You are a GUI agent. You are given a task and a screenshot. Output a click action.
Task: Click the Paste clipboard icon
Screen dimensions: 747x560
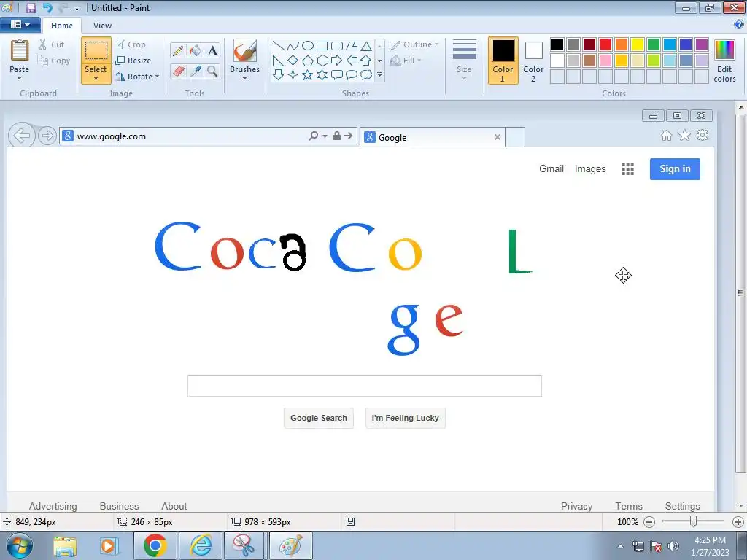click(x=20, y=50)
